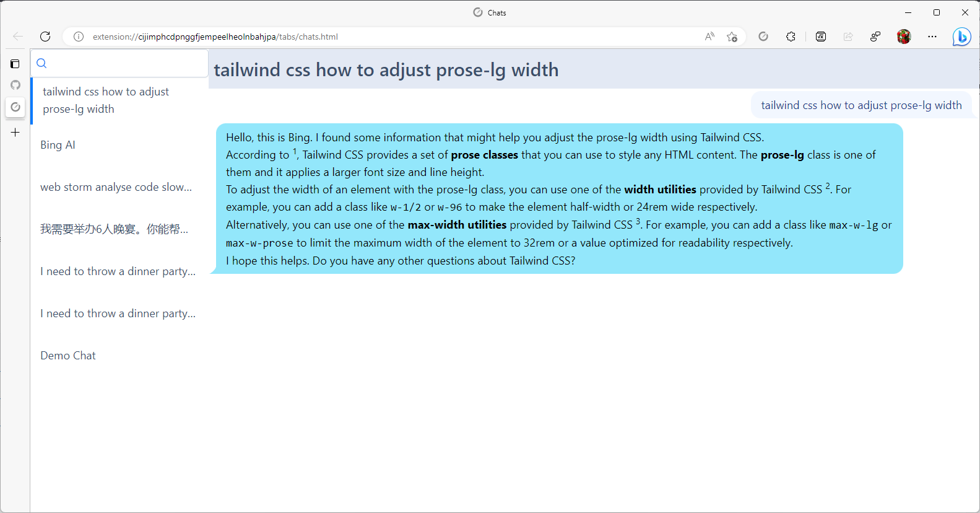The width and height of the screenshot is (980, 513).
Task: Open the 'Bing AI' chat
Action: point(120,145)
